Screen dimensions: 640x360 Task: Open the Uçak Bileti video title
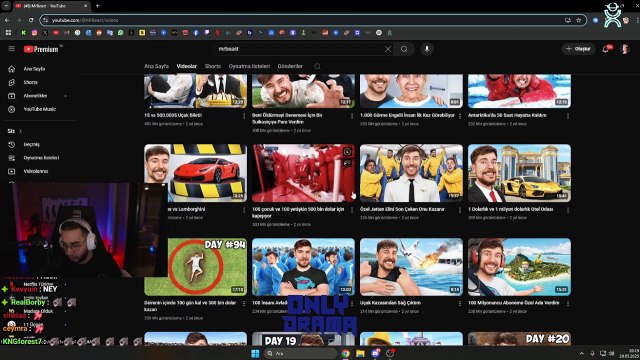(x=173, y=116)
